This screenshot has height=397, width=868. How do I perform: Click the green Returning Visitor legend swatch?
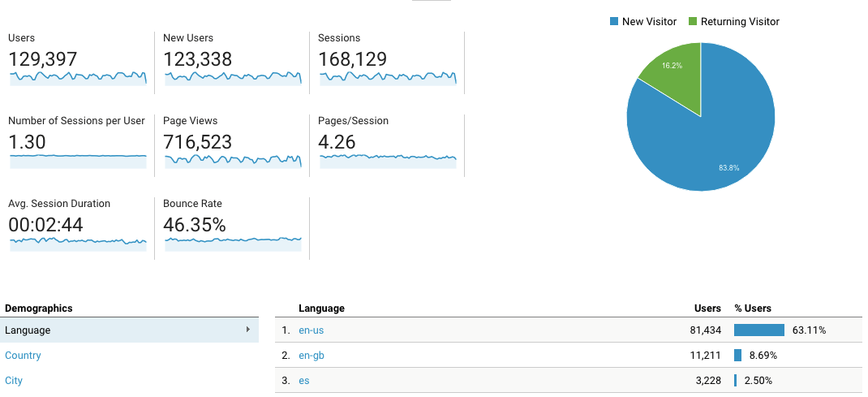[693, 22]
